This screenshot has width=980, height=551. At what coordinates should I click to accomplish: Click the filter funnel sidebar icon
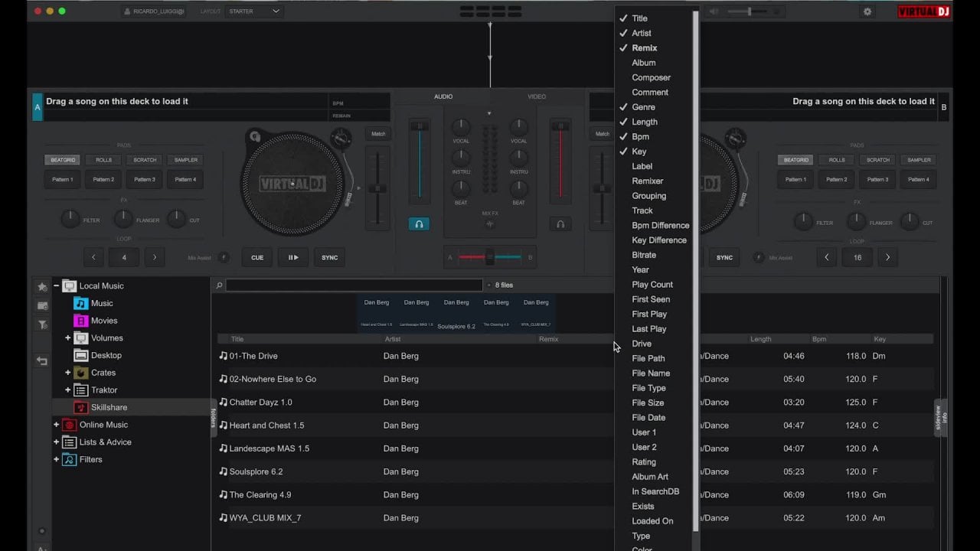[x=42, y=324]
